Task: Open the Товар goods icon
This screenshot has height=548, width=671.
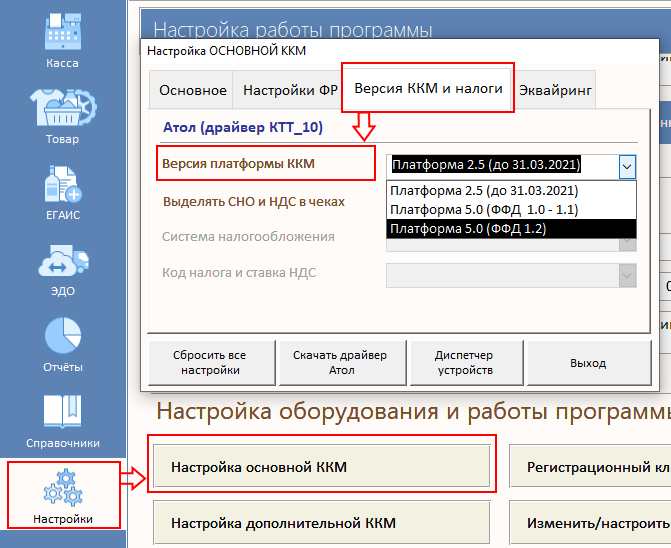Action: point(62,112)
